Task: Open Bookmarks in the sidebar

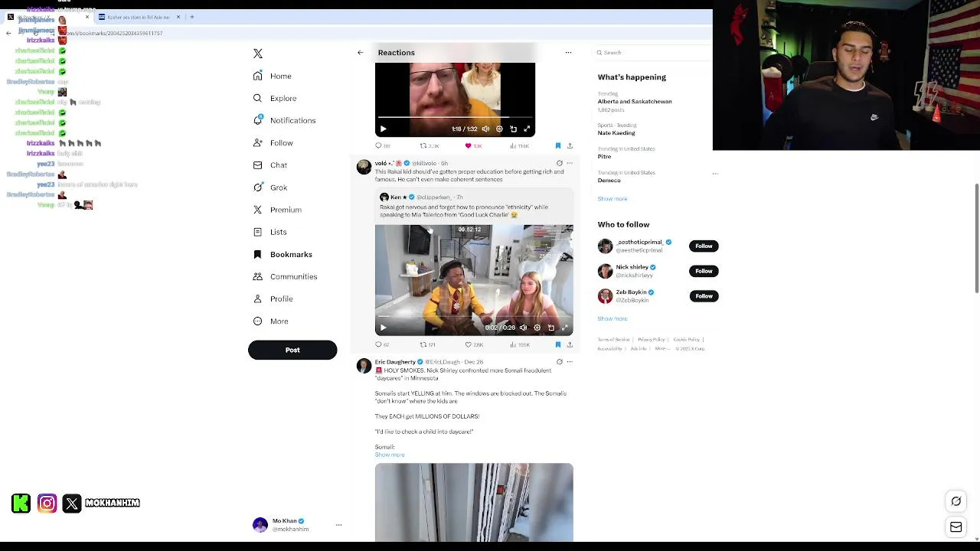Action: pyautogui.click(x=283, y=254)
